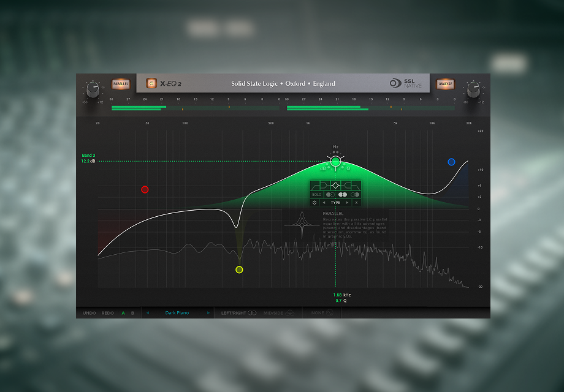The width and height of the screenshot is (564, 392).
Task: Select the high shelf filter shape icon
Action: coord(346,186)
